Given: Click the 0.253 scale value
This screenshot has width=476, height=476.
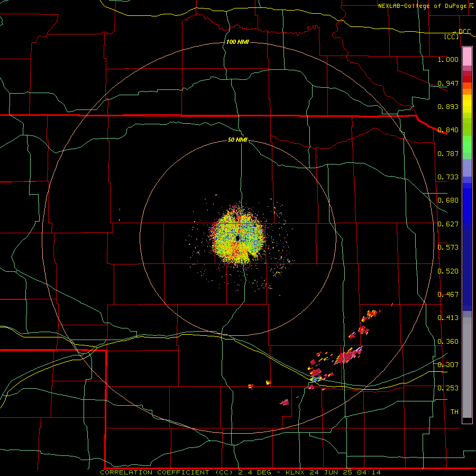Looking at the screenshot, I should pyautogui.click(x=448, y=388).
